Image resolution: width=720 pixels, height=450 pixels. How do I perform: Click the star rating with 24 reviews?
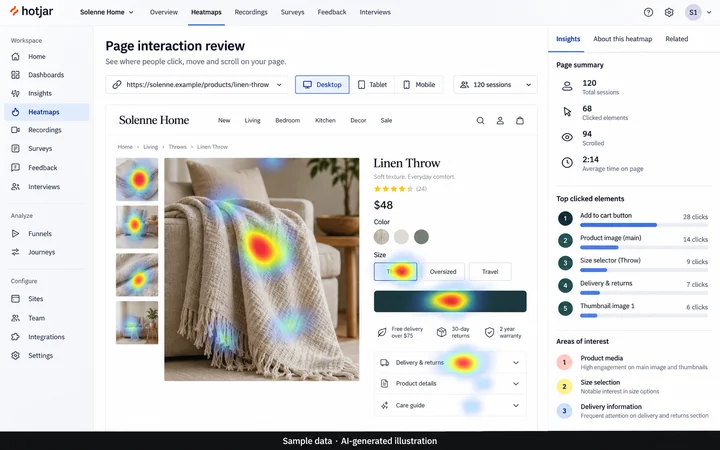click(400, 189)
